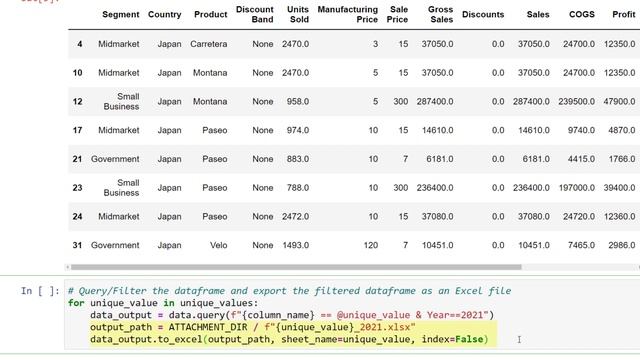This screenshot has height=360, width=640.
Task: Select row index 21
Action: pos(78,159)
